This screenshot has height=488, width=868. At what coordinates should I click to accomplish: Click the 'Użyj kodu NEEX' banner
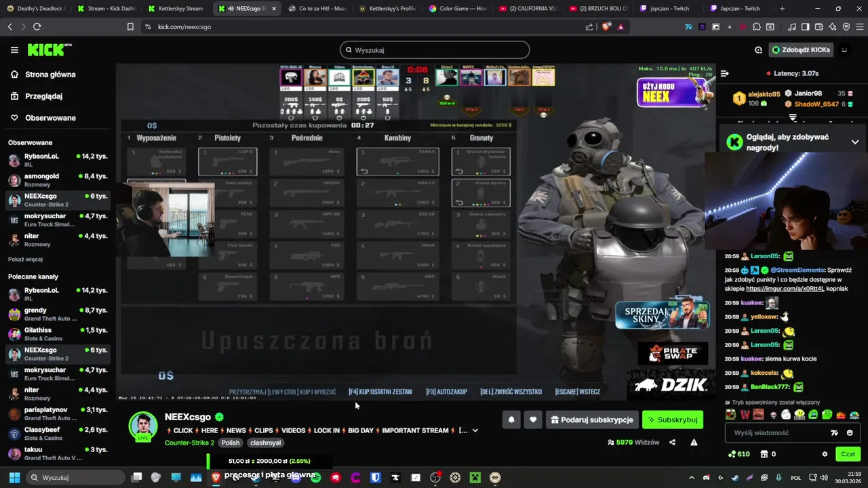coord(675,92)
